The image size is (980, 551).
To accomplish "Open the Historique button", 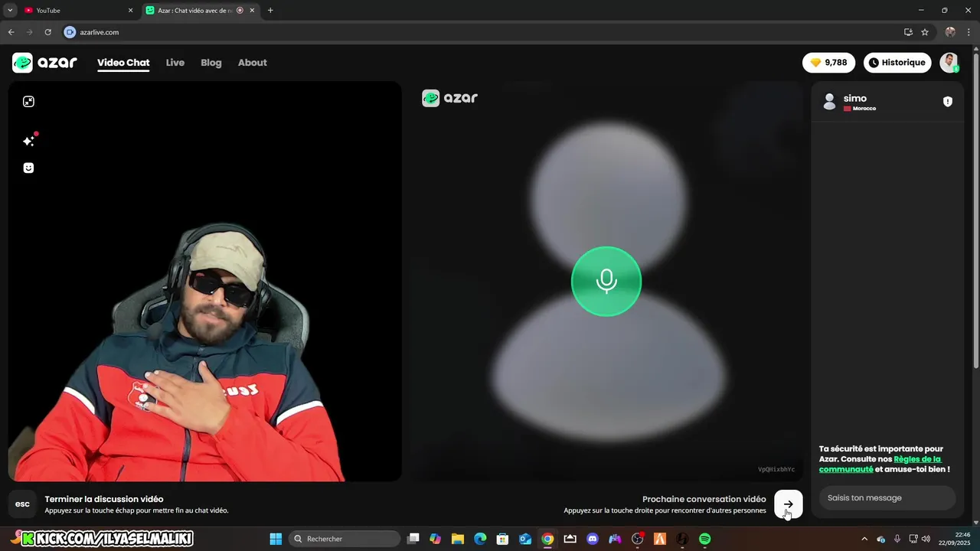I will [897, 63].
